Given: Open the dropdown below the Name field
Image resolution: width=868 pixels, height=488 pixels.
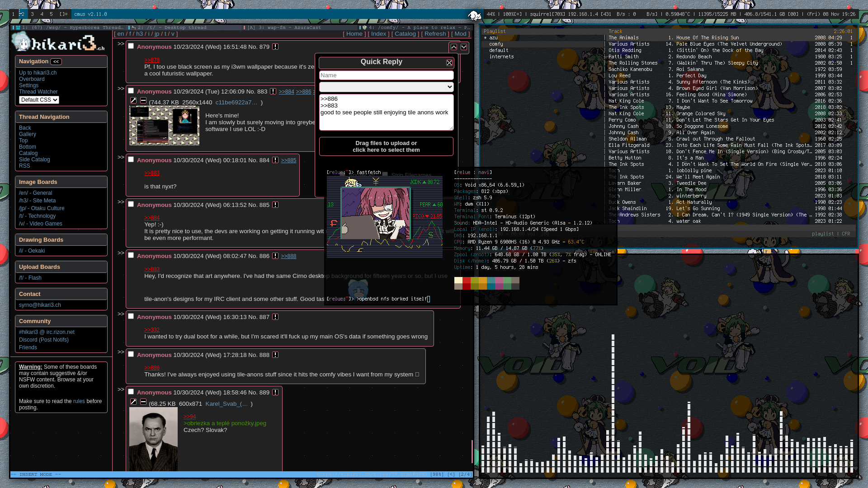Looking at the screenshot, I should [x=386, y=87].
